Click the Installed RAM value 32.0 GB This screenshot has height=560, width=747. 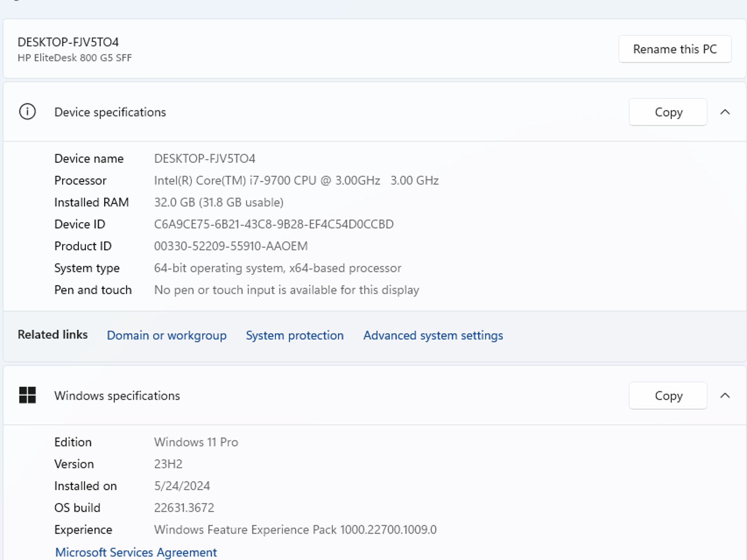point(218,202)
